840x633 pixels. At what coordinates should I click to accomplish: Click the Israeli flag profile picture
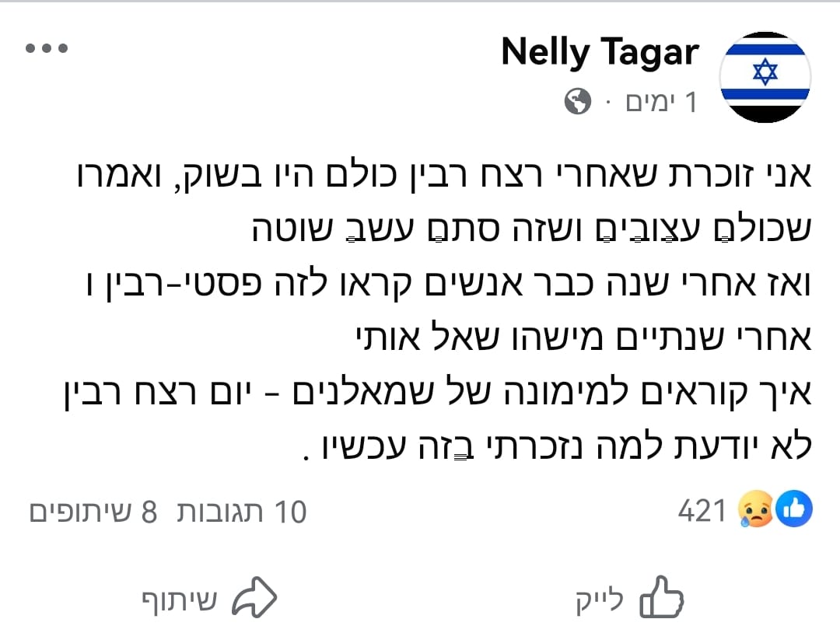(x=765, y=76)
